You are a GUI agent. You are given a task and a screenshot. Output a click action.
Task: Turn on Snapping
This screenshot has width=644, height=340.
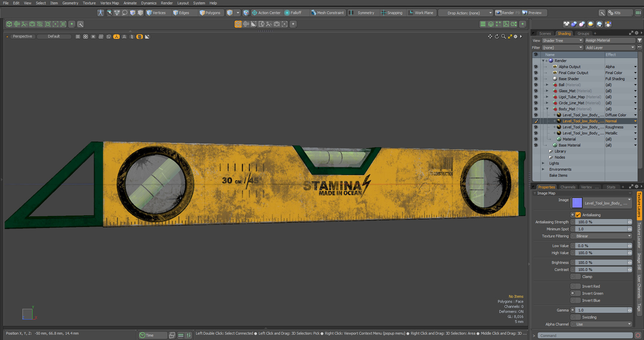click(392, 13)
